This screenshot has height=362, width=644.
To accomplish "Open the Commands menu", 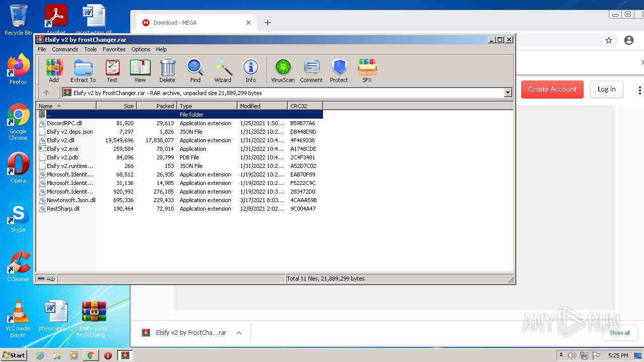I will tap(65, 49).
